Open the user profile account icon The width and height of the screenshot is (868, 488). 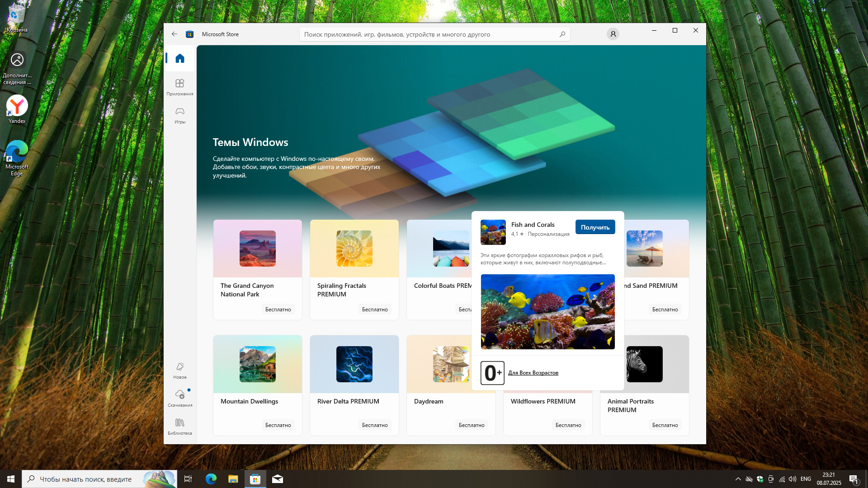coord(613,34)
